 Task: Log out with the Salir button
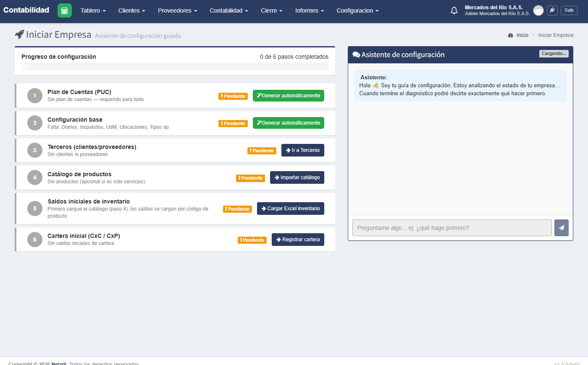point(569,10)
